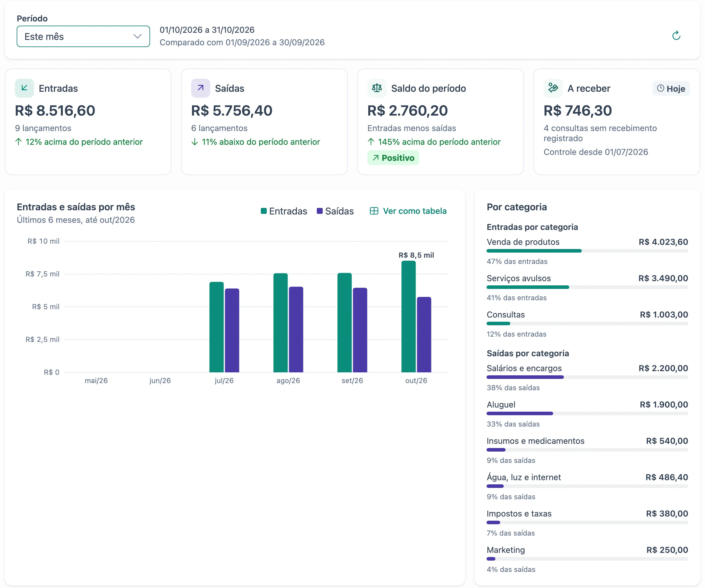Click the out/26 purple Saídas bar

click(x=424, y=335)
